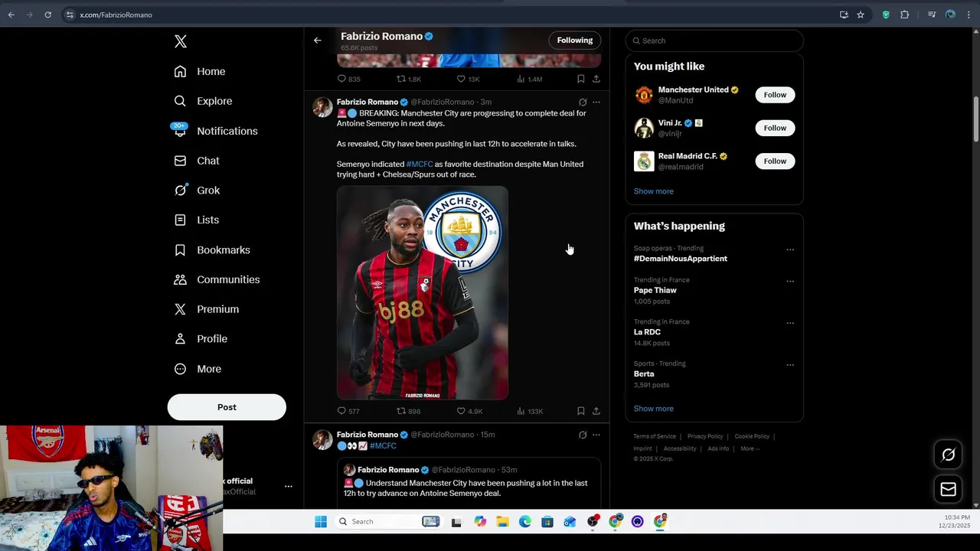Open the La RDC trend

pos(647,332)
